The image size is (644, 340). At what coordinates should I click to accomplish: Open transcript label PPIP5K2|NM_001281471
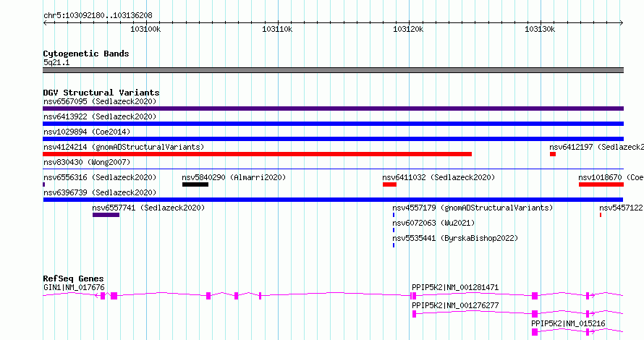tap(455, 287)
